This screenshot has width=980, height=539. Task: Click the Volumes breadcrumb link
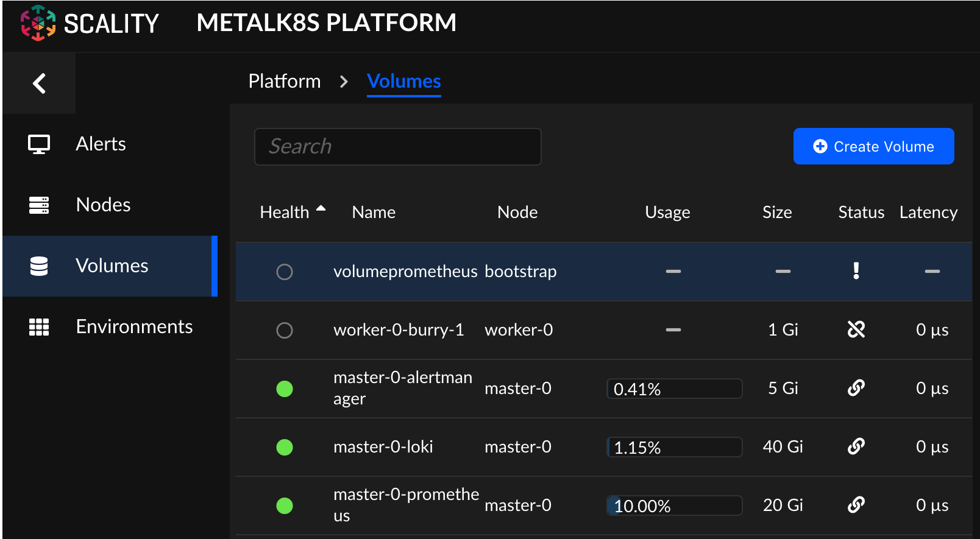[404, 81]
